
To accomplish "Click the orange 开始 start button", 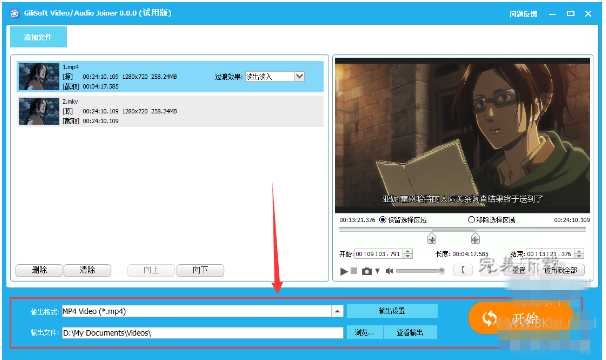I will pyautogui.click(x=521, y=318).
